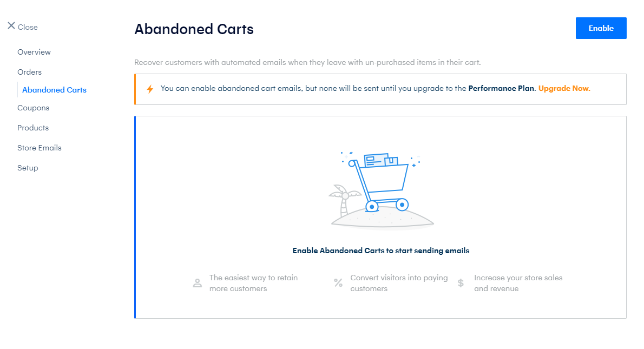Click the Abandoned Carts page heading
The height and width of the screenshot is (349, 644).
click(194, 29)
